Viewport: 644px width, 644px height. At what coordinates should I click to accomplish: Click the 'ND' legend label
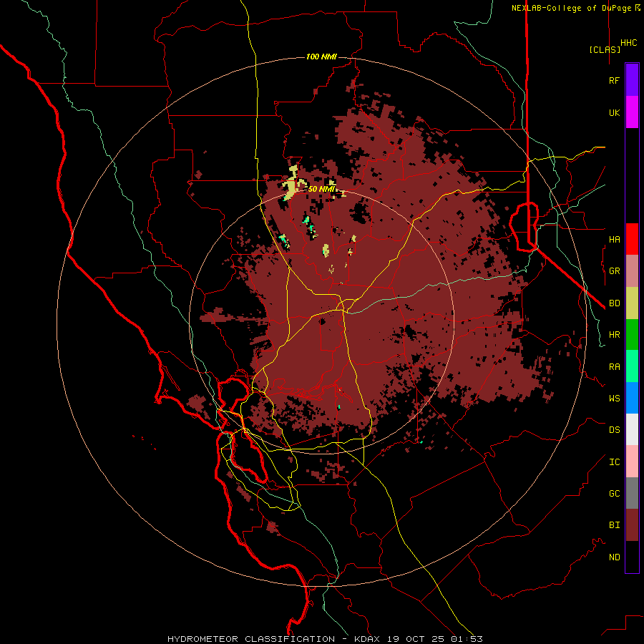pyautogui.click(x=614, y=557)
